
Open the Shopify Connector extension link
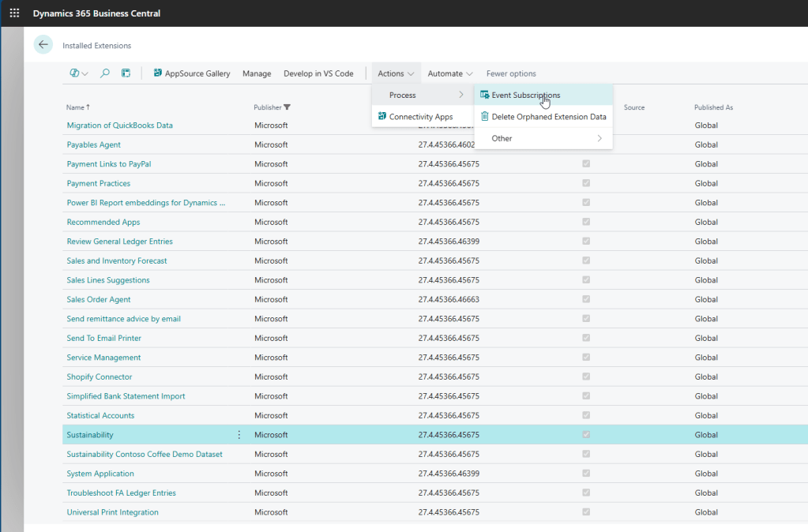[x=99, y=377]
